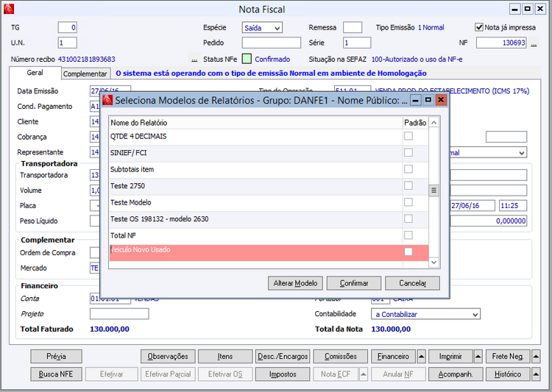Click the Desc./Encargos button

pos(283,357)
